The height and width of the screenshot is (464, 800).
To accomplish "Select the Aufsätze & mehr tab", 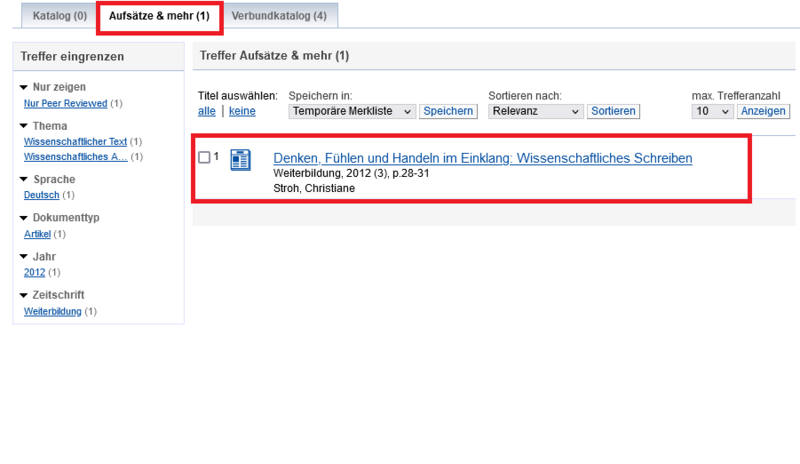I will point(159,16).
